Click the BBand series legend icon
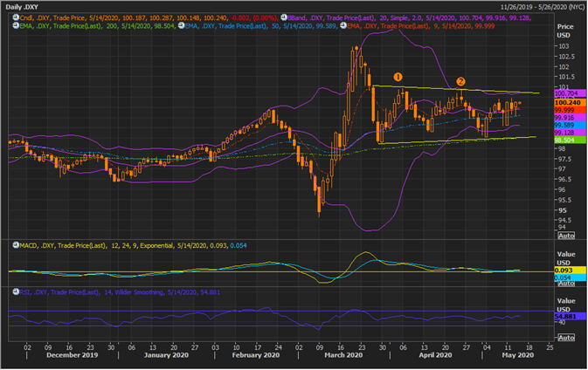 click(x=284, y=17)
